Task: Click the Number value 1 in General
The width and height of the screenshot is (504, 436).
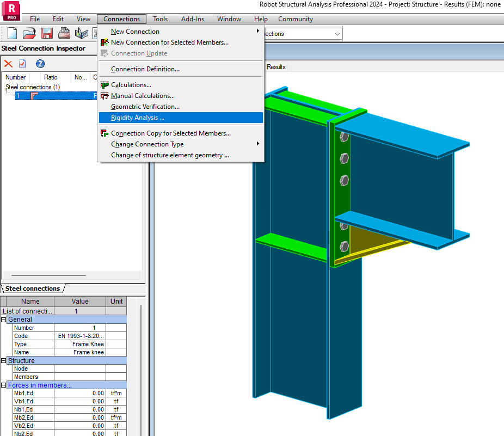Action: tap(80, 328)
